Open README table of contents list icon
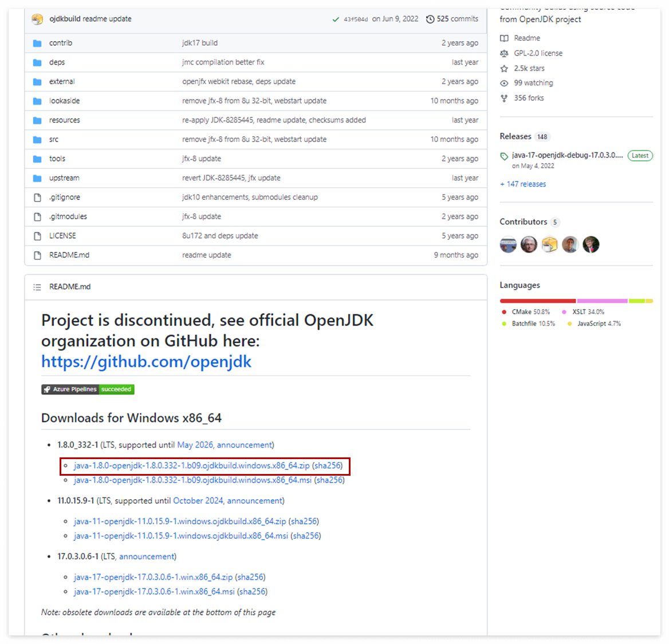This screenshot has height=644, width=669. click(37, 287)
